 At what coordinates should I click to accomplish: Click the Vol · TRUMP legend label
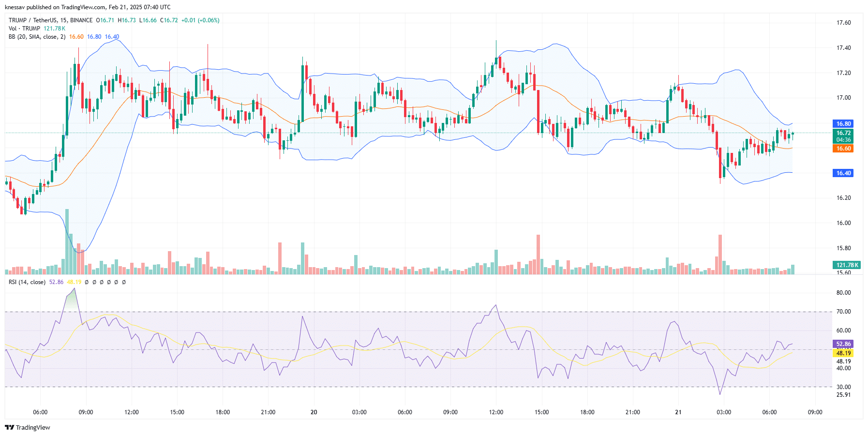tap(24, 29)
